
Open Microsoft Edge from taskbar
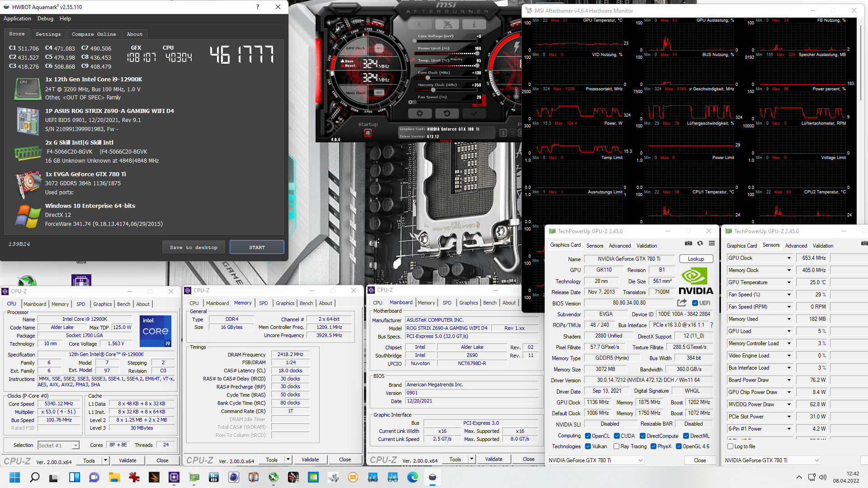[x=412, y=477]
